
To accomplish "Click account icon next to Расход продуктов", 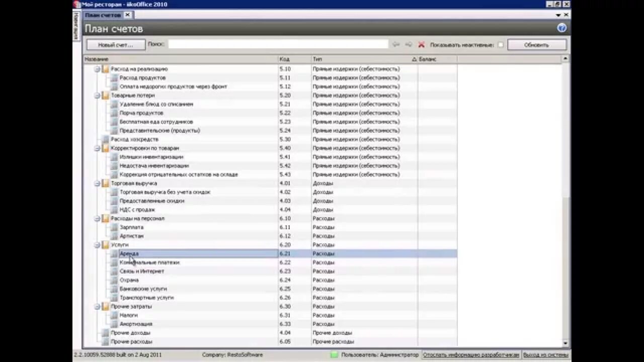I will coord(114,78).
